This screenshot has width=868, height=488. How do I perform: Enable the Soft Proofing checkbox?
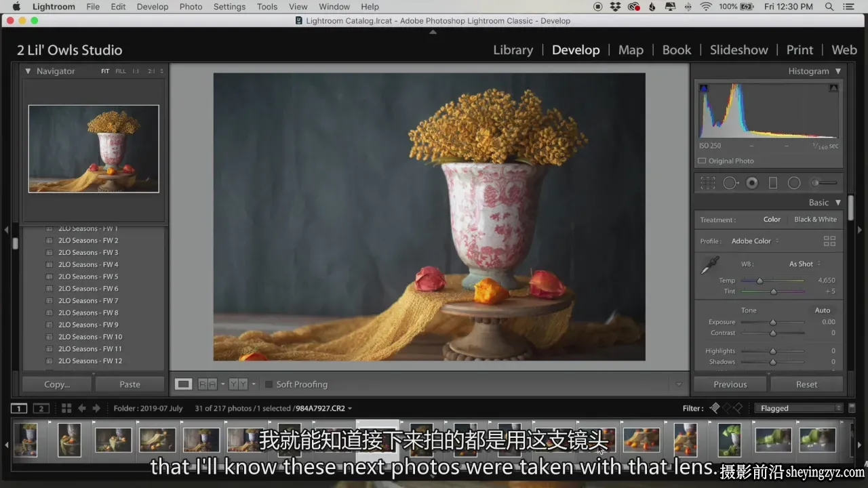269,384
